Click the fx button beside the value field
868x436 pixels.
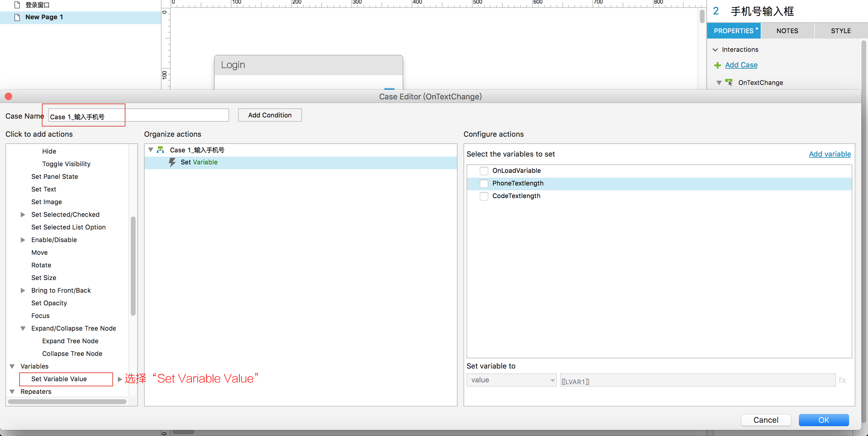point(842,380)
